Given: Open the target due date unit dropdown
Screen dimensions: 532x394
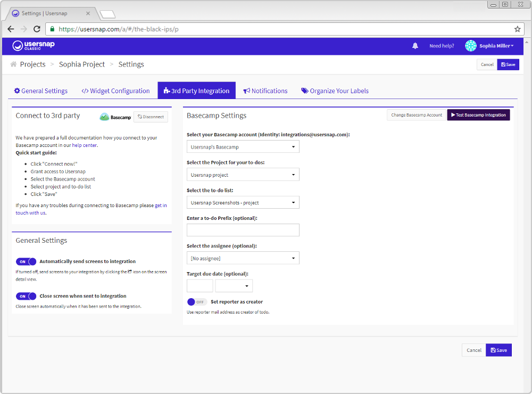Looking at the screenshot, I should click(x=234, y=286).
